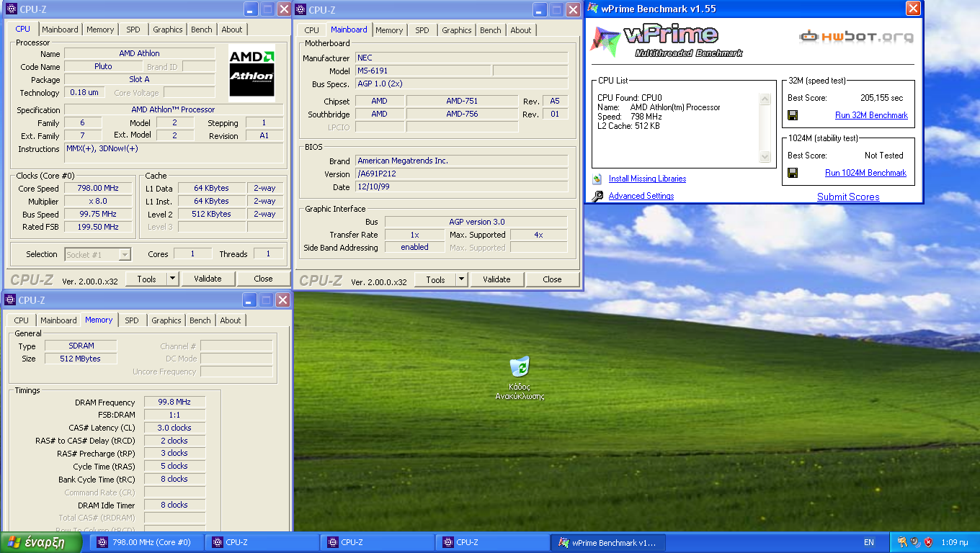Click the Best Score 205,155 sec value
This screenshot has width=980, height=553.
881,98
